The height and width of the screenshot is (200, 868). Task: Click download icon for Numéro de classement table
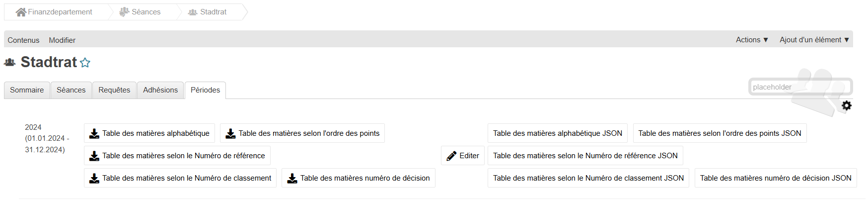tap(94, 178)
